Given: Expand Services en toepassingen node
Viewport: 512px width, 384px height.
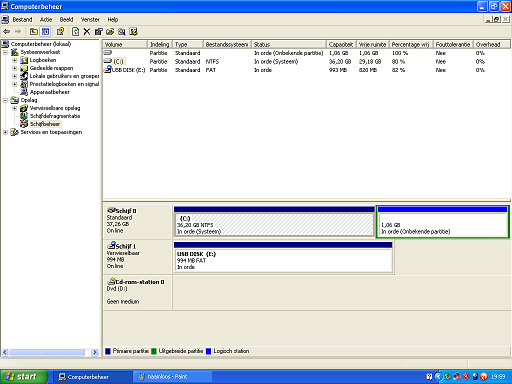Looking at the screenshot, I should [5, 132].
